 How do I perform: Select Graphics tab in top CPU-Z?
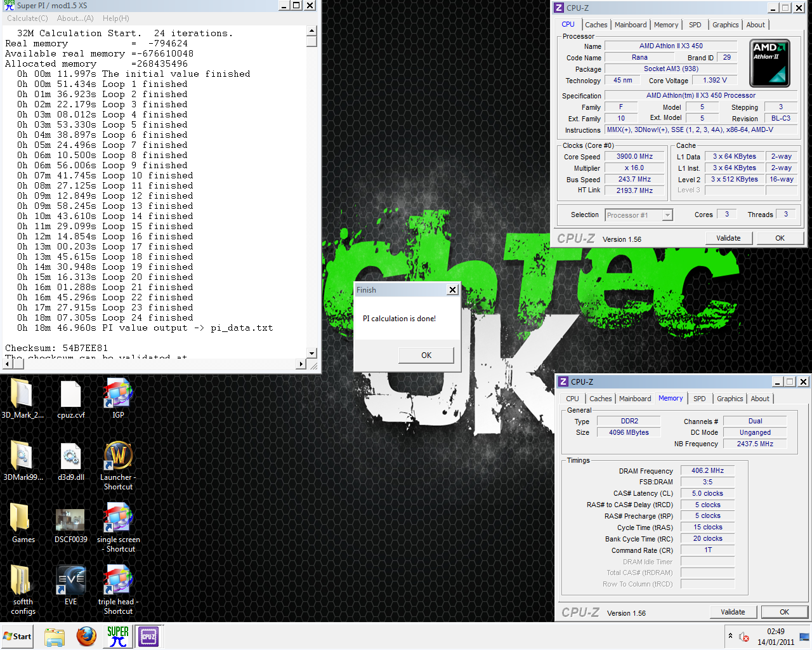click(x=725, y=25)
